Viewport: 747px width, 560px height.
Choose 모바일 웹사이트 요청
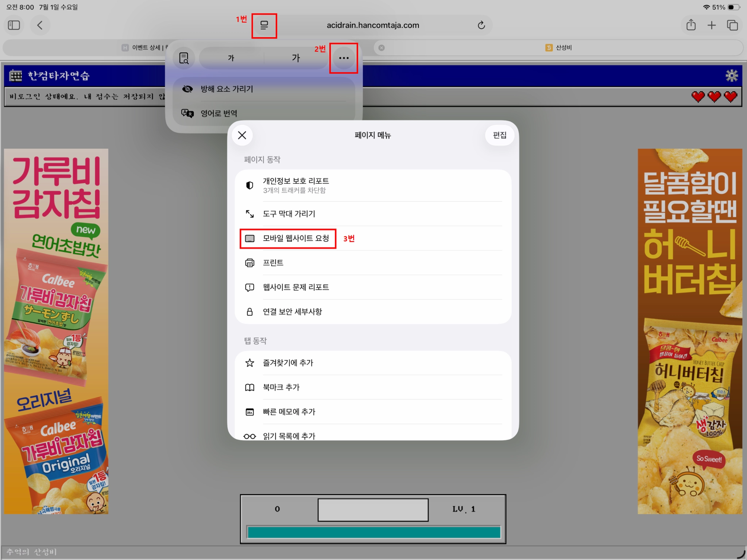[x=373, y=238]
